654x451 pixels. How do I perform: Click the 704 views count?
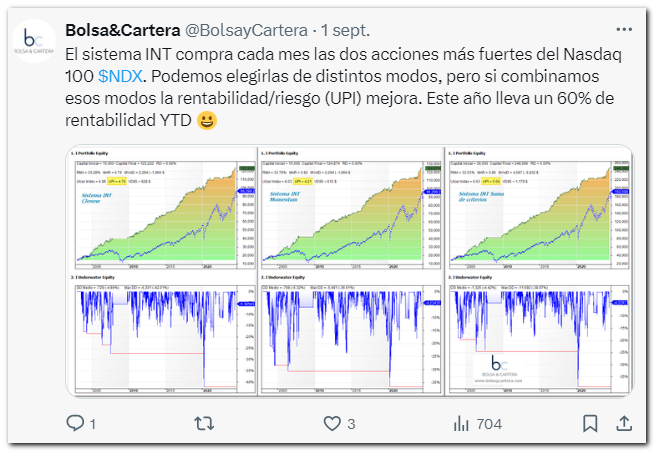click(489, 424)
